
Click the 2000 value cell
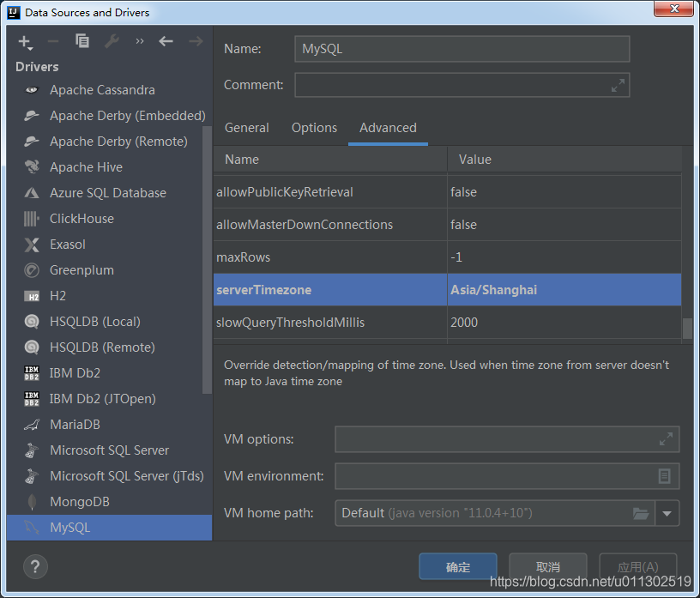[x=564, y=323]
